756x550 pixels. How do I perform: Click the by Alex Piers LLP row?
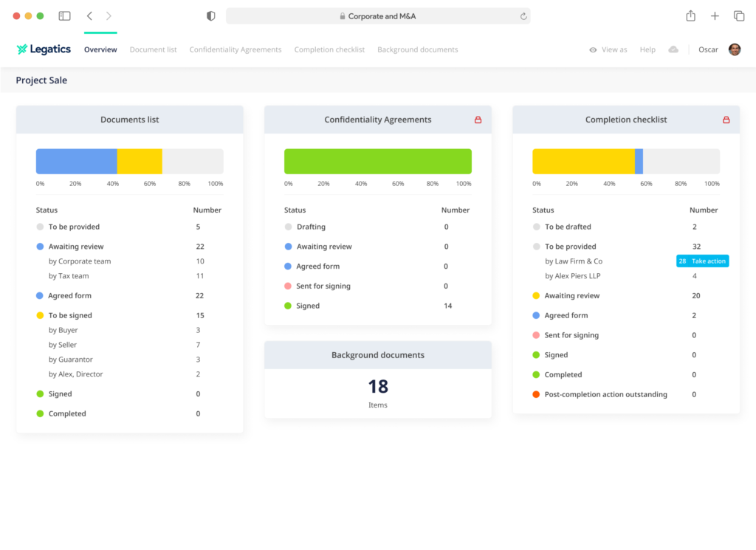pos(626,275)
